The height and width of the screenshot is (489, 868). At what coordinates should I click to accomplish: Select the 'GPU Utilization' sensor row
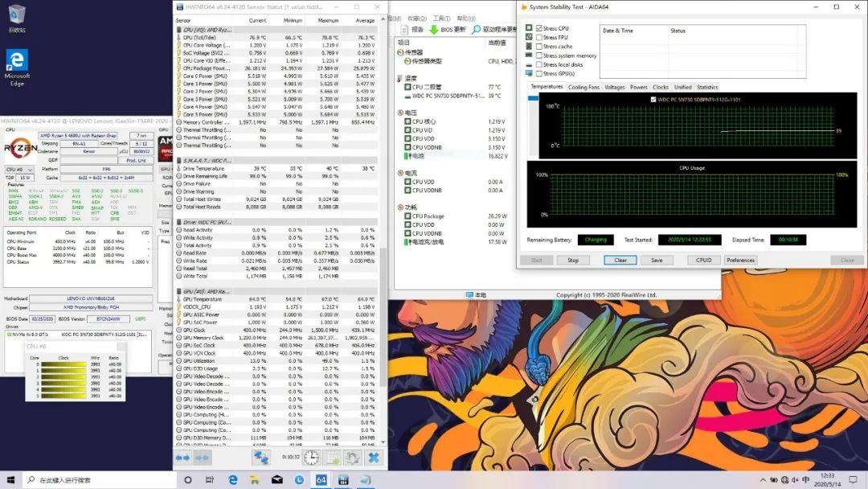point(276,360)
